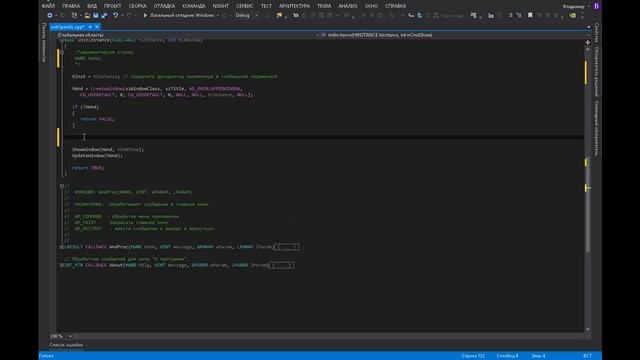
Task: Click the return TRUE code line
Action: click(88, 168)
